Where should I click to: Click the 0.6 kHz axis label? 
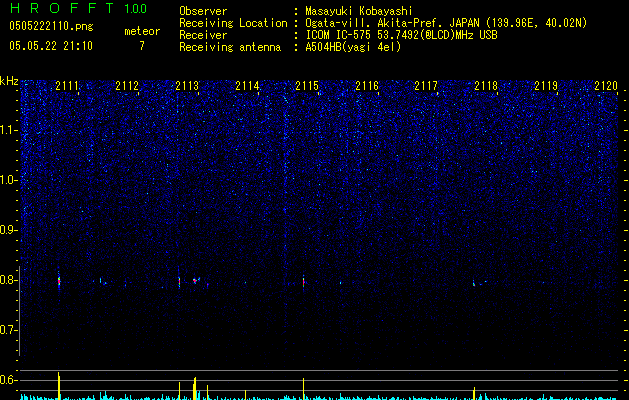[x=7, y=380]
